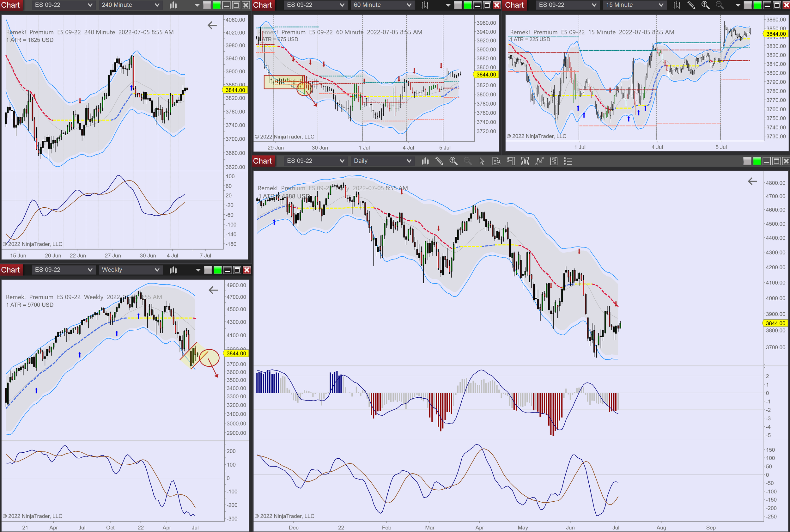
Task: Open the Chart Trader icon in Daily toolbar
Action: tap(511, 161)
